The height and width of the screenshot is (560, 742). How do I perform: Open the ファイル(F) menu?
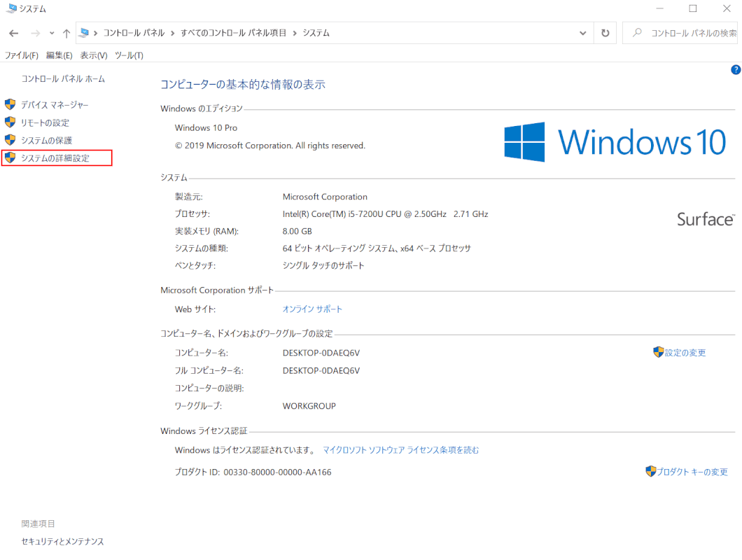point(21,55)
